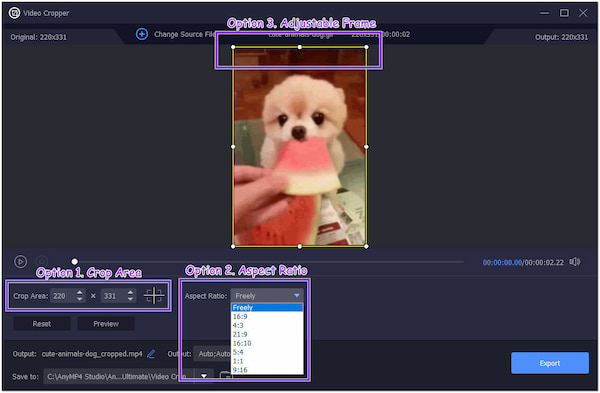Increase the crop width with the up arrow

(x=80, y=292)
